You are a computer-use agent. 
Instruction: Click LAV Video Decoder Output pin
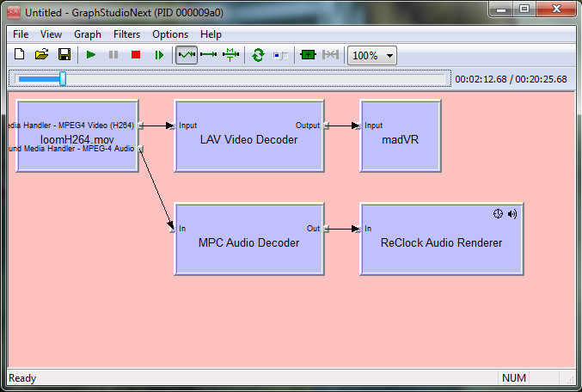pos(327,126)
